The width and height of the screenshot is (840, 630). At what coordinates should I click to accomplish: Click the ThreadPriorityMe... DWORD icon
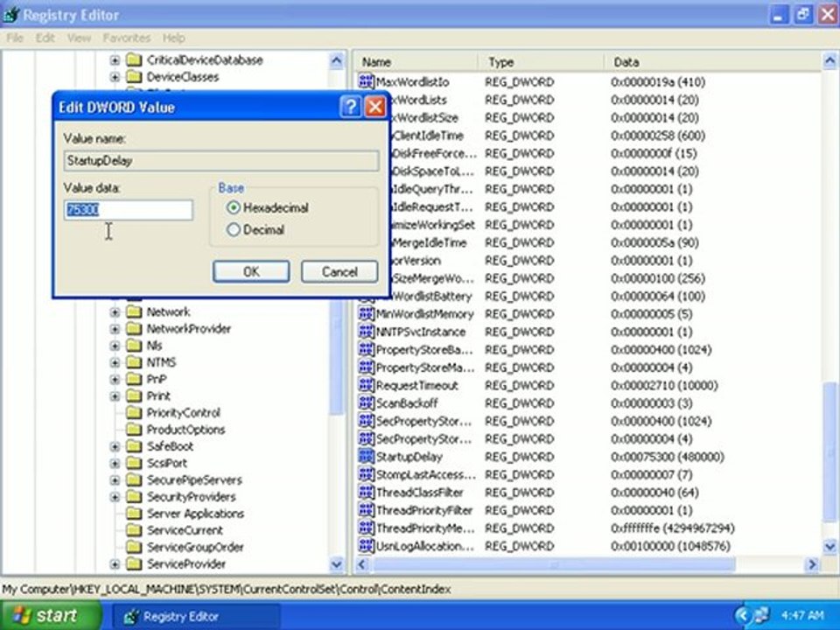(x=366, y=528)
